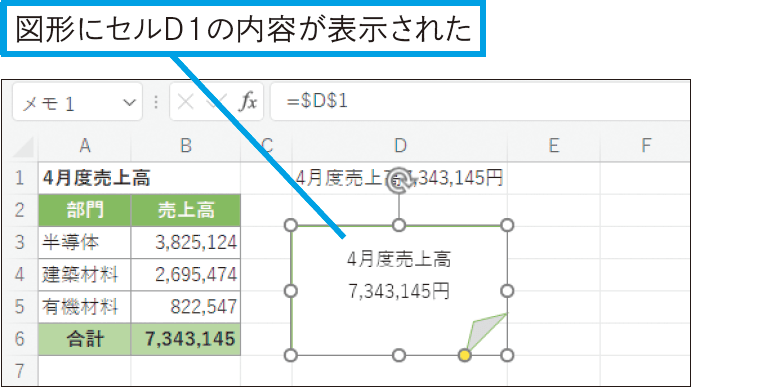This screenshot has width=783, height=387.
Task: Click the top-right resize handle of shape
Action: tap(507, 225)
